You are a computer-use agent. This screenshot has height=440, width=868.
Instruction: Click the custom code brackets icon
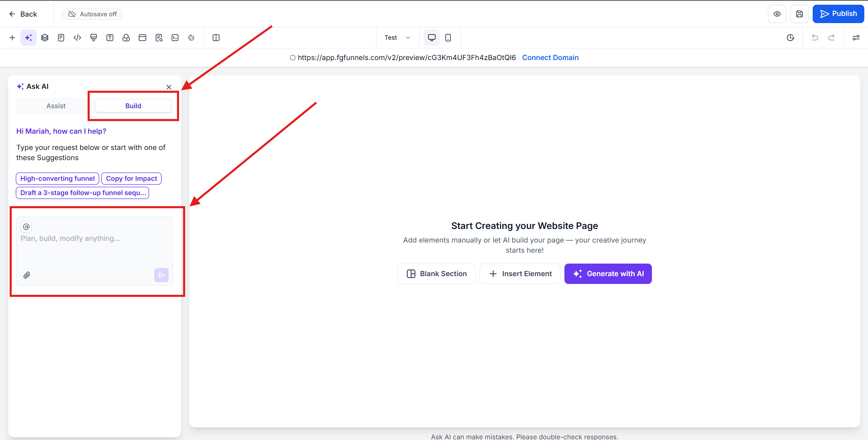pos(77,38)
